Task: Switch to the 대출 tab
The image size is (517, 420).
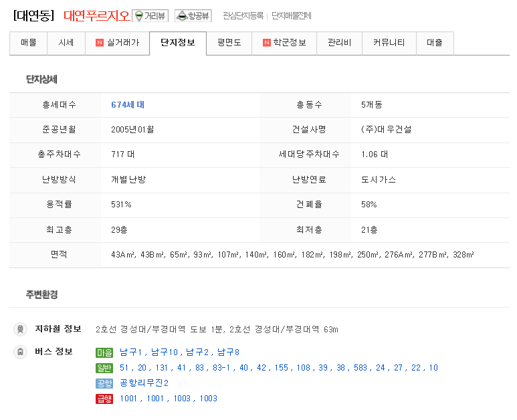Action: (435, 43)
